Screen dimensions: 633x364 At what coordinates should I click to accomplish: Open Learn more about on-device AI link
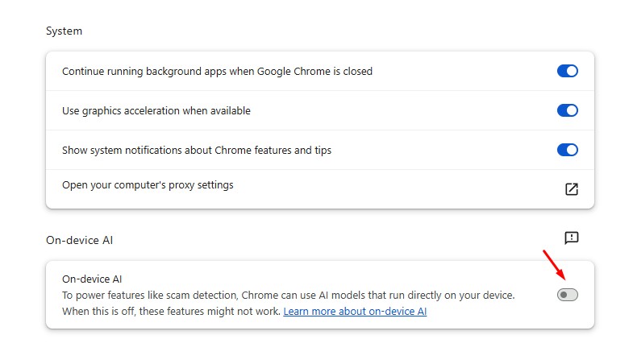point(355,311)
